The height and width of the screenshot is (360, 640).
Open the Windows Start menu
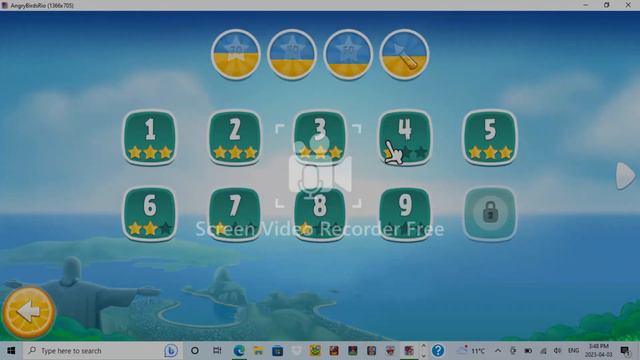pyautogui.click(x=11, y=351)
